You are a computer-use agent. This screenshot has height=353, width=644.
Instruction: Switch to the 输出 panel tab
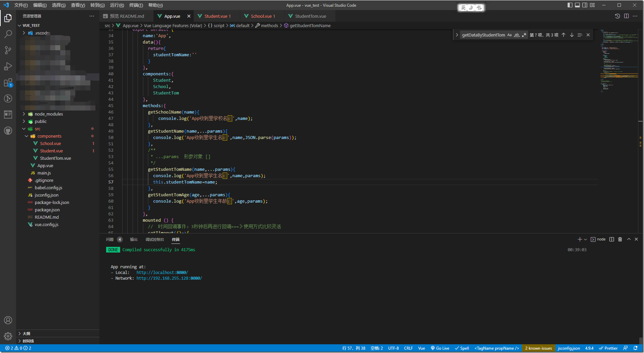(134, 239)
